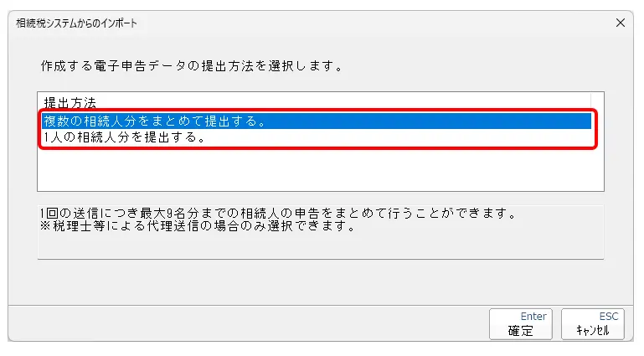Viewport: 644px width, 356px height.
Task: Select "1人の相続人分を提出する。" option
Action: pos(126,138)
